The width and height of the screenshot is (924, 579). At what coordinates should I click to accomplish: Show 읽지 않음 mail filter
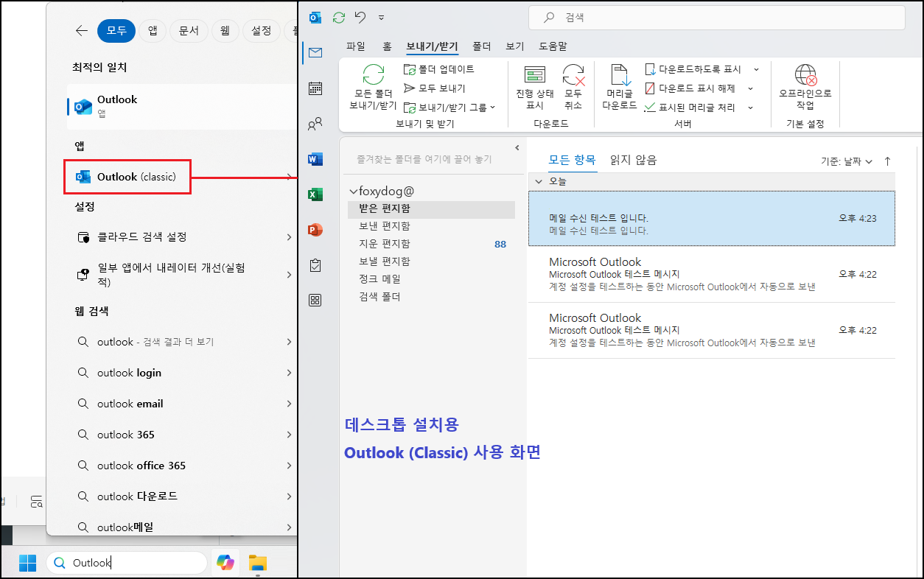click(633, 160)
